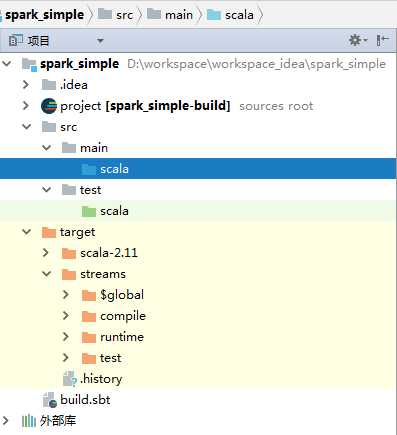Expand the $global folder
Image resolution: width=397 pixels, height=435 pixels.
[x=66, y=295]
